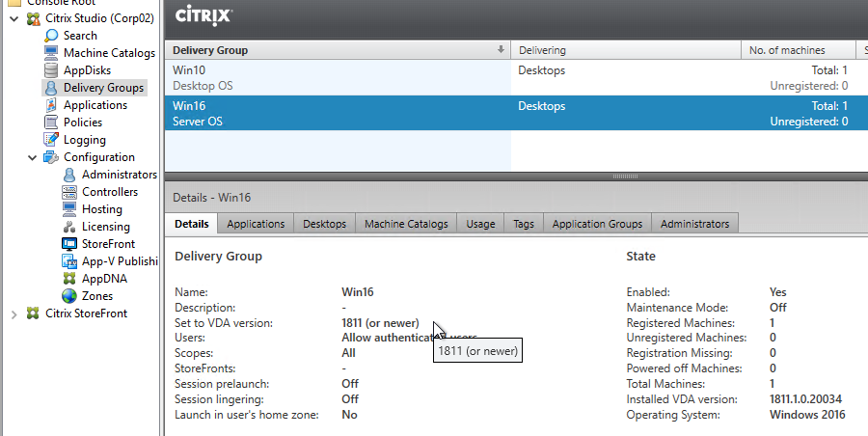Open the Usage tab

pyautogui.click(x=480, y=224)
